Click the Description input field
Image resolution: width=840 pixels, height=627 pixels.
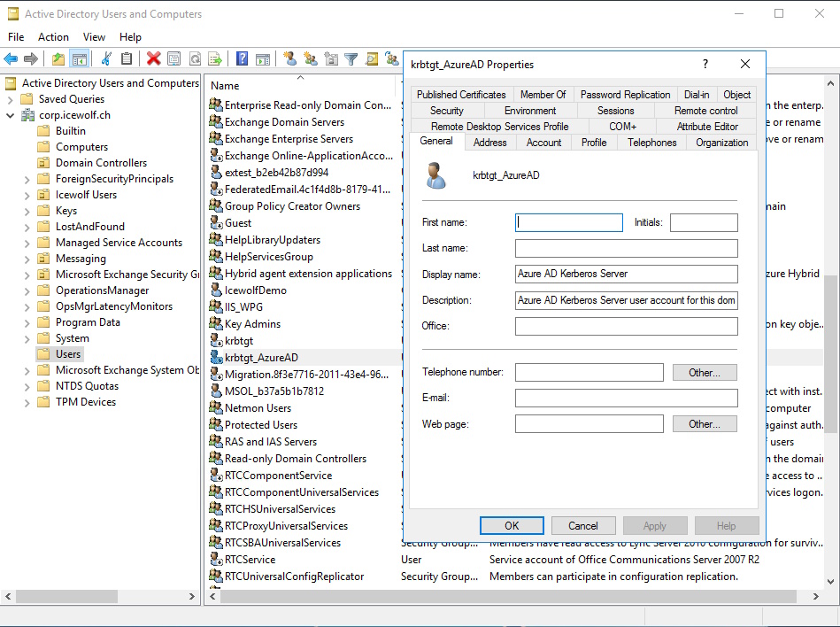pos(627,300)
